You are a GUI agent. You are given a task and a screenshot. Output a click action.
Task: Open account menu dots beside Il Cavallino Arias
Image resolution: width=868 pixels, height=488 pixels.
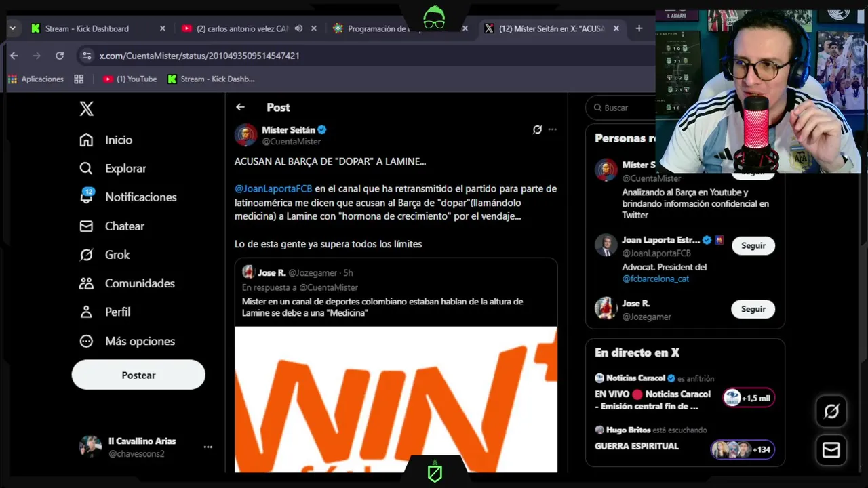(208, 447)
